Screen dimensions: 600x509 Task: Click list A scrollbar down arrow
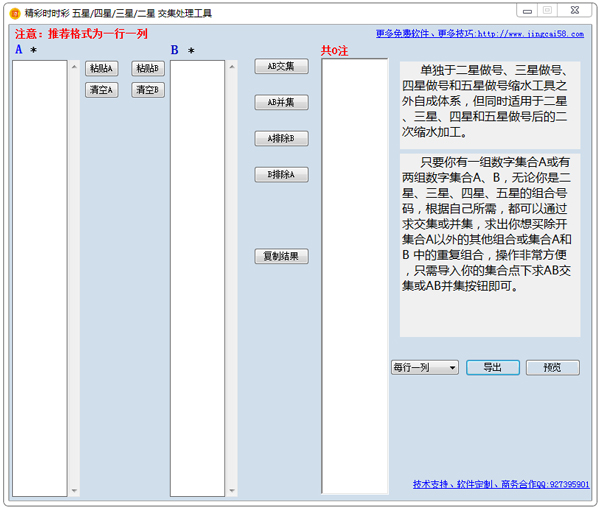(74, 490)
